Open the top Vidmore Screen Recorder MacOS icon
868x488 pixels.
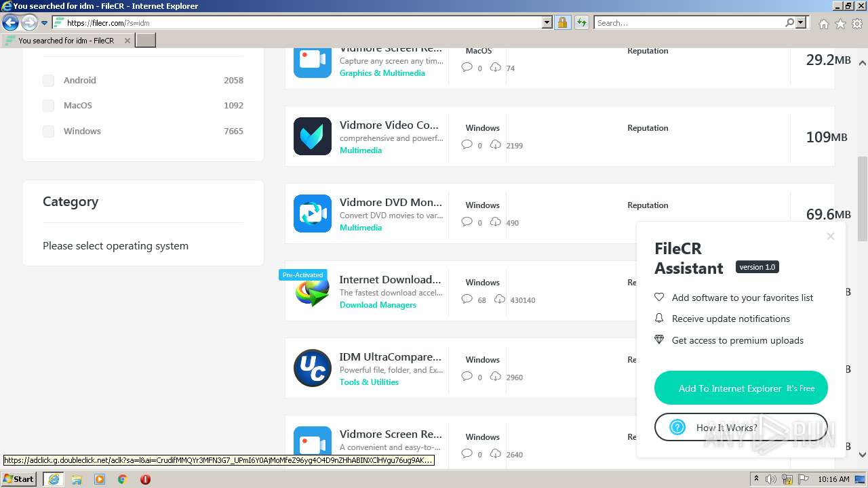pos(313,62)
